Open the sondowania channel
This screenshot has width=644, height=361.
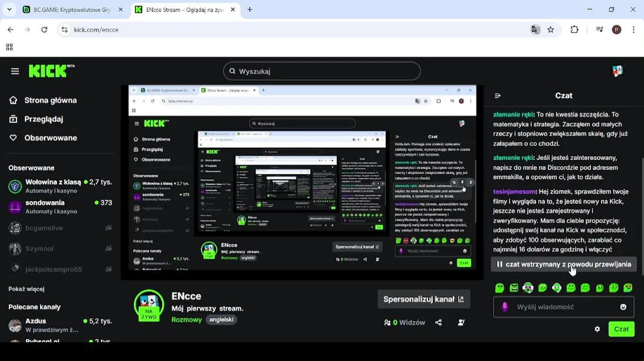[x=60, y=207]
